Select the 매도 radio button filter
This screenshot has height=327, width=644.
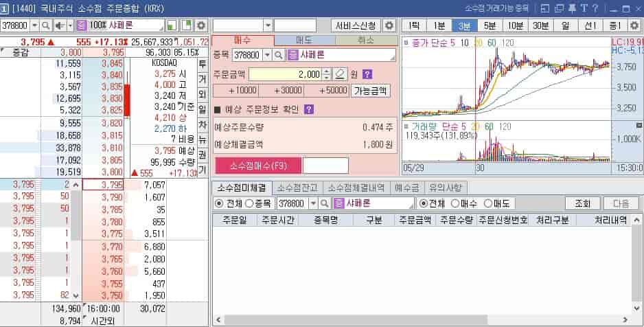point(488,203)
